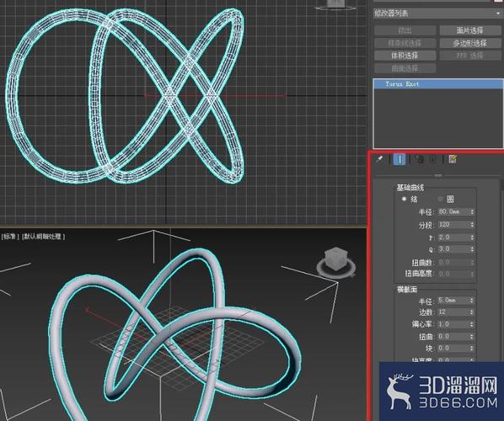Click spinner arrows for P value

tap(472, 237)
